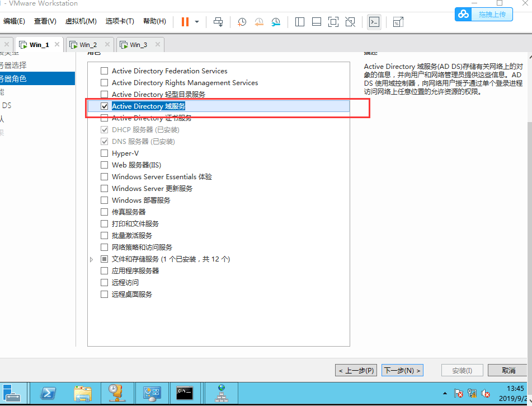532x406 pixels.
Task: Close the Win_2 tab
Action: point(107,44)
